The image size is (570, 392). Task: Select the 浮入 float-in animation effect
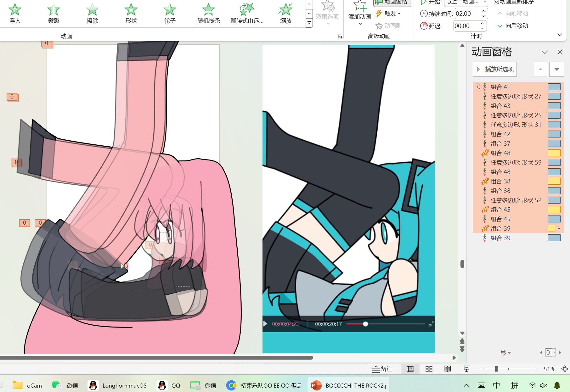(15, 14)
